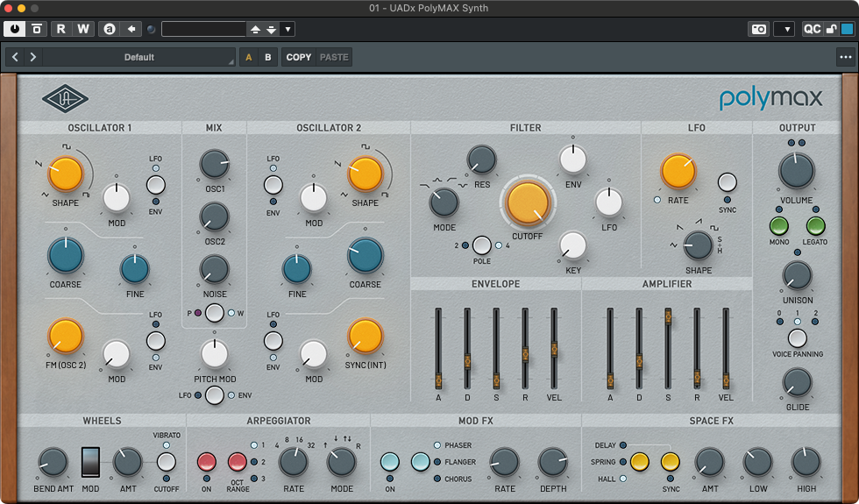Screen dimensions: 859x504
Task: Click the LFO RATE knob
Action: point(678,171)
